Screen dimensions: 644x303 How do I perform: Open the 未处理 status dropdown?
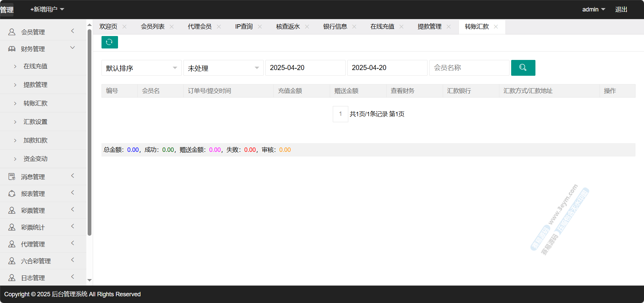point(223,68)
